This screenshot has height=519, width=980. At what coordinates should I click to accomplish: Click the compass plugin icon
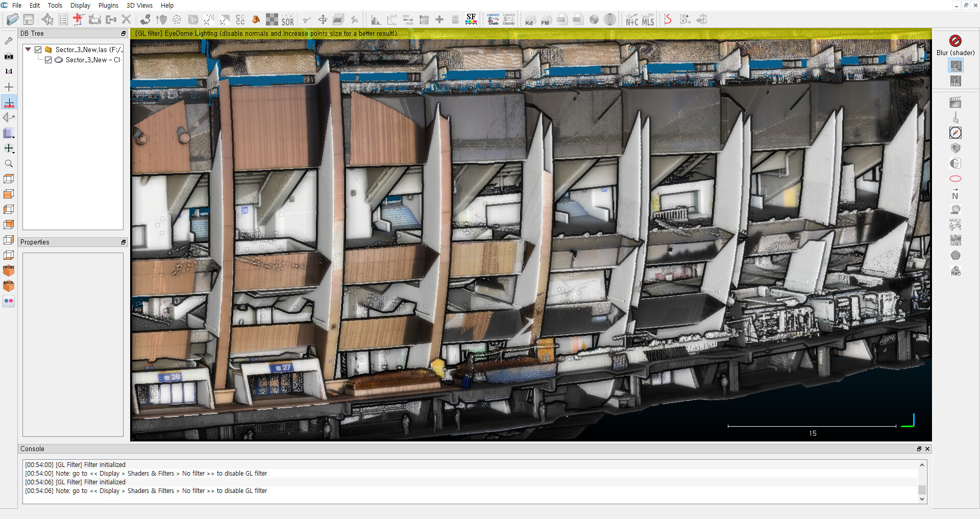tap(955, 133)
